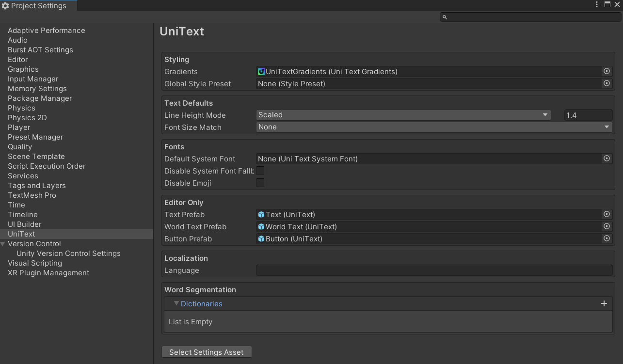The width and height of the screenshot is (623, 364).
Task: Click the Text (UniText) prefab cube icon
Action: [261, 215]
